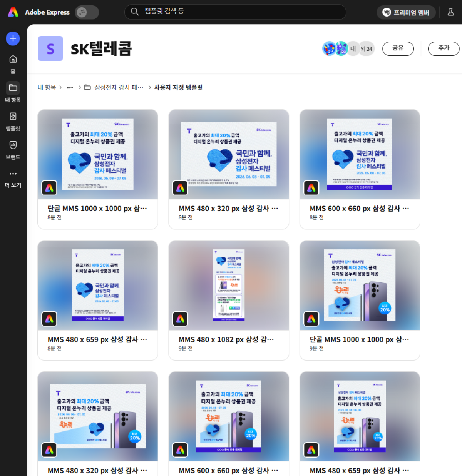Toggle the switch next to Adobe Express
Viewport: 462px width, 476px height.
pos(87,12)
